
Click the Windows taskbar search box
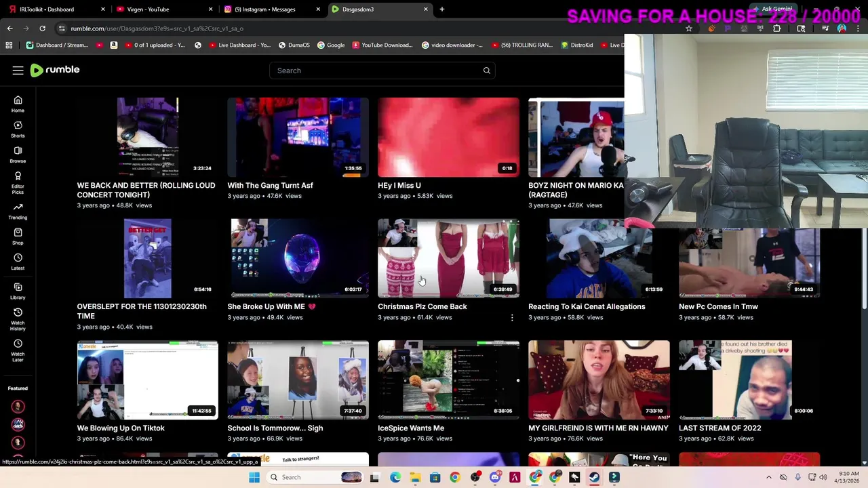[x=315, y=477]
